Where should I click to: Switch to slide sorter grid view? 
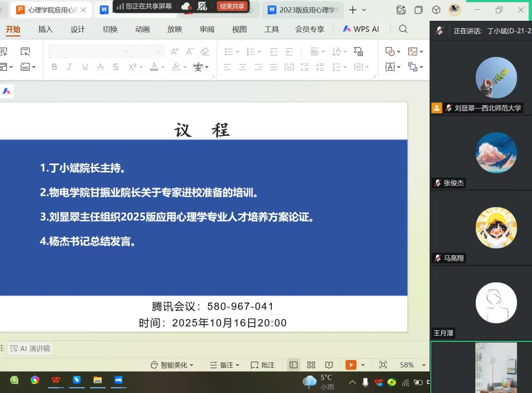311,365
